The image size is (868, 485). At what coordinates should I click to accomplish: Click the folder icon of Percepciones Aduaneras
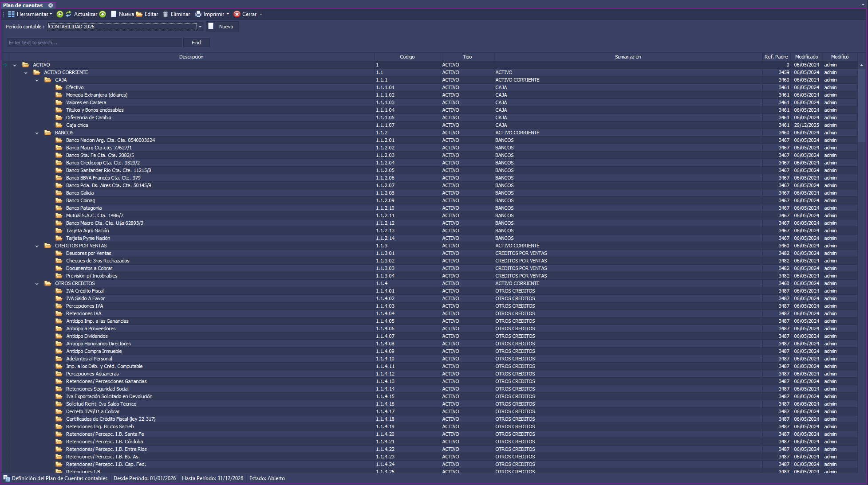[x=59, y=374]
